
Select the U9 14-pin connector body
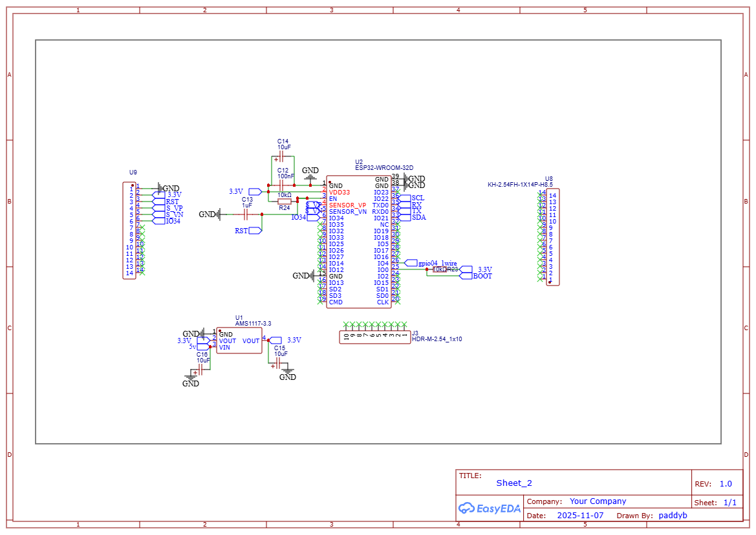[x=129, y=231]
